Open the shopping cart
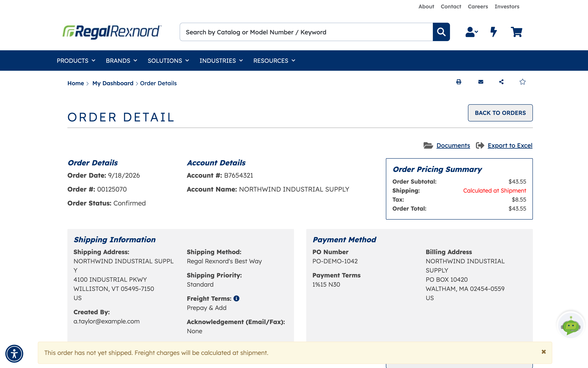Image resolution: width=588 pixels, height=368 pixels. 517,32
